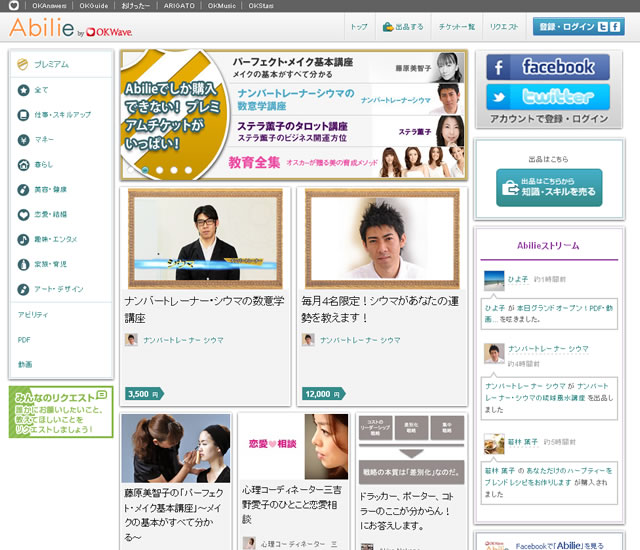Click the Facebook icon in the login button
This screenshot has width=640, height=550.
615,27
